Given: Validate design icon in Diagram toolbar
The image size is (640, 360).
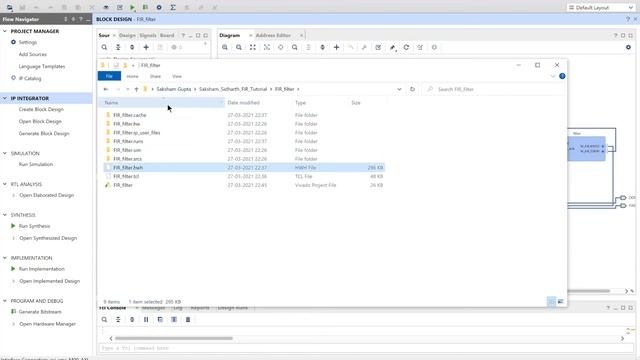Looking at the screenshot, I should 378,47.
